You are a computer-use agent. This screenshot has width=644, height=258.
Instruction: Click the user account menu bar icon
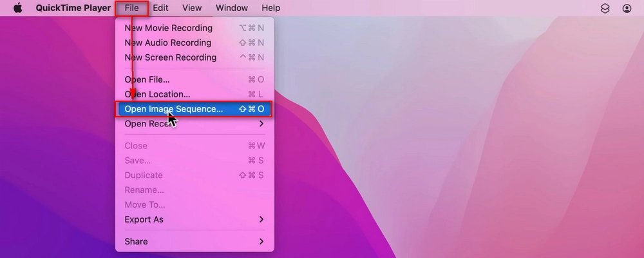point(627,8)
